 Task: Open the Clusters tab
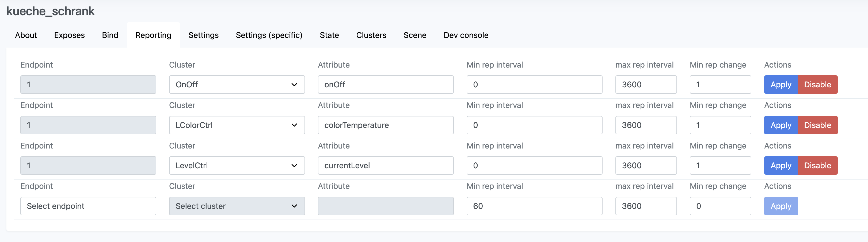[x=371, y=35]
